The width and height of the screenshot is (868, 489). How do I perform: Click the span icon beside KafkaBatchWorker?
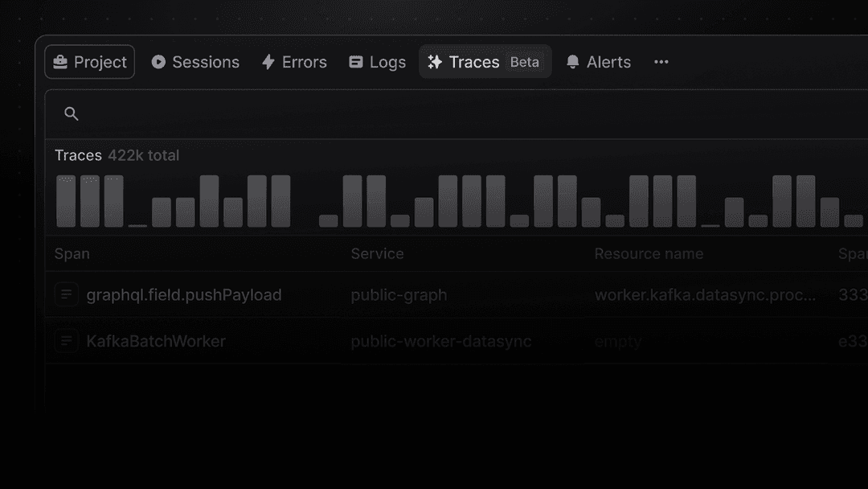(66, 341)
